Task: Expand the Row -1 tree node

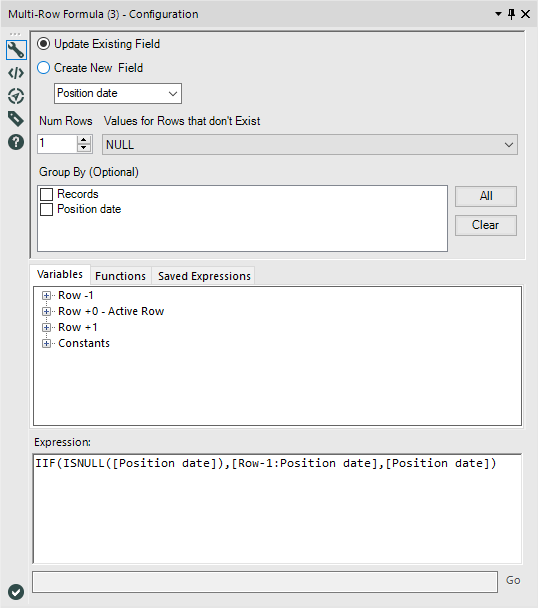Action: tap(46, 296)
